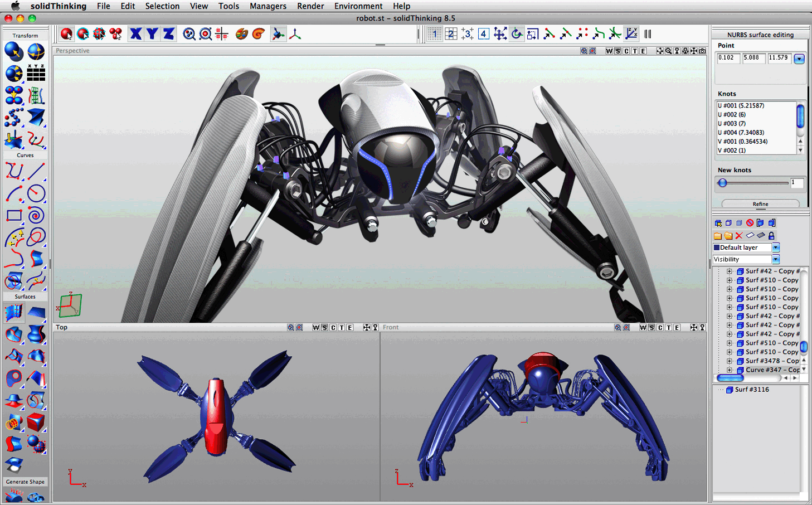Click the red grid crosshair snap icon

222,34
